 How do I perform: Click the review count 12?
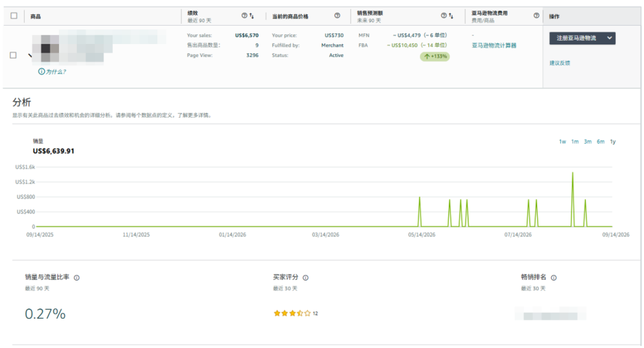point(315,313)
